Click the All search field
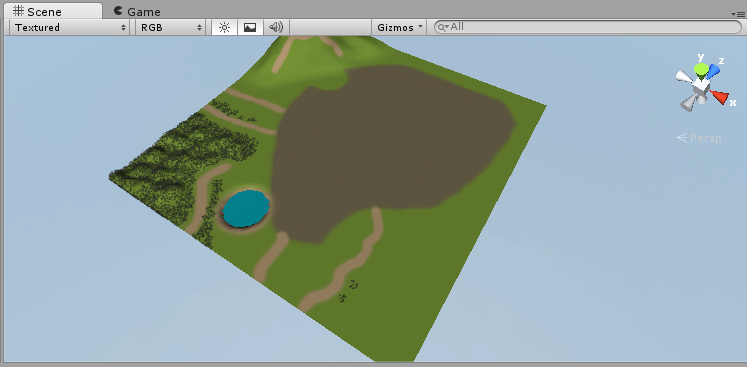The width and height of the screenshot is (747, 367). pyautogui.click(x=588, y=27)
